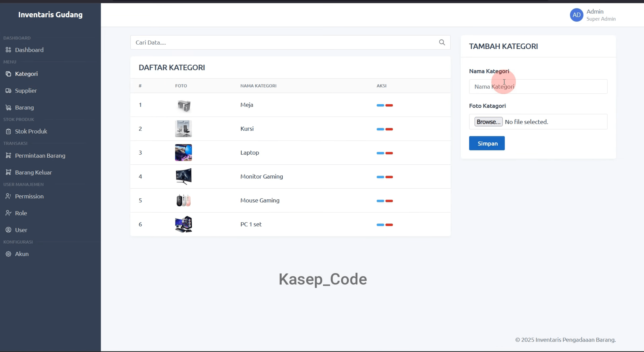Click the 'Kursi' category name cell
Image resolution: width=644 pixels, height=352 pixels.
247,129
